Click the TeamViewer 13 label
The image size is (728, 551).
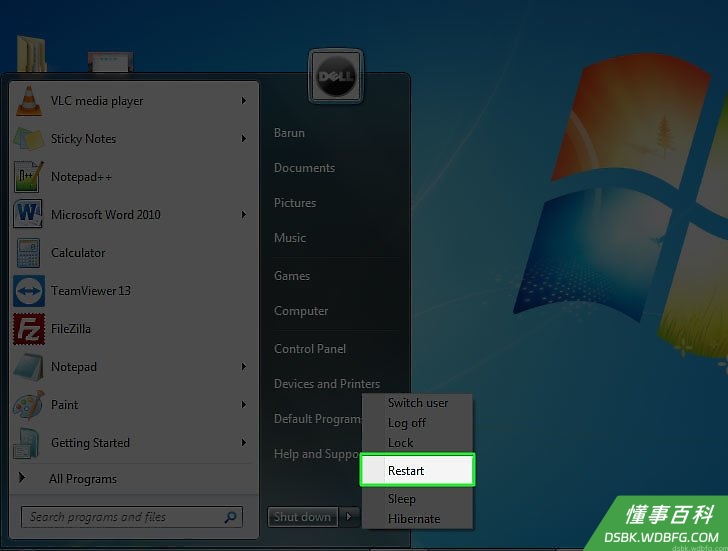(x=91, y=291)
